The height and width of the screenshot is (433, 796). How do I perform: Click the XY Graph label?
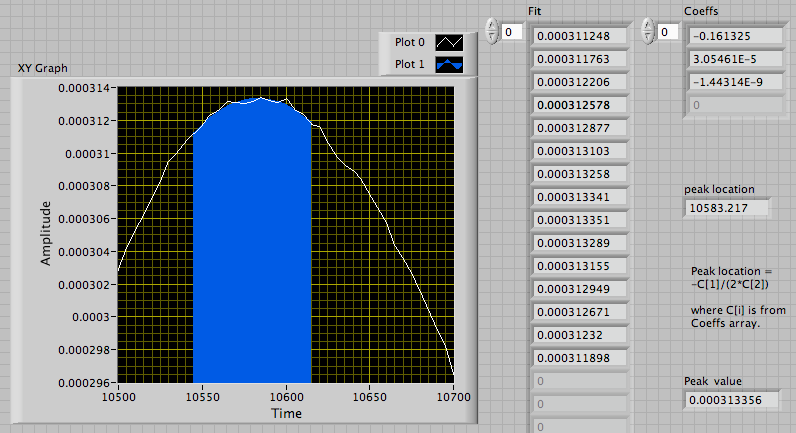point(43,68)
